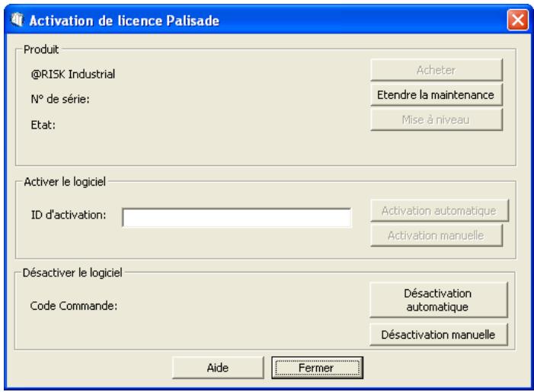Run Désactivation automatique
The width and height of the screenshot is (534, 392).
(438, 300)
